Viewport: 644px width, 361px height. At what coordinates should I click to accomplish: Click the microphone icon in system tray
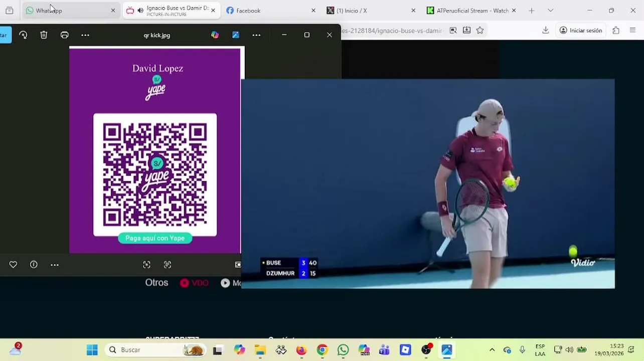[x=522, y=350]
